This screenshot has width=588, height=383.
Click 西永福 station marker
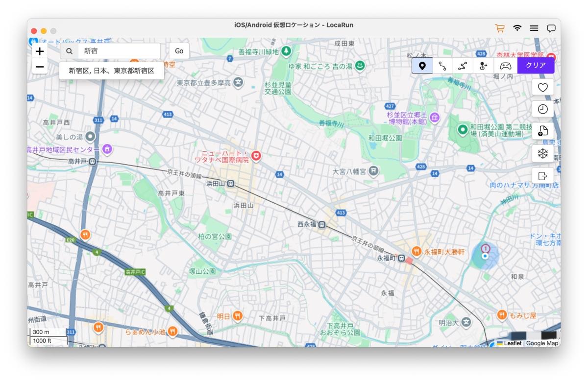coord(321,225)
